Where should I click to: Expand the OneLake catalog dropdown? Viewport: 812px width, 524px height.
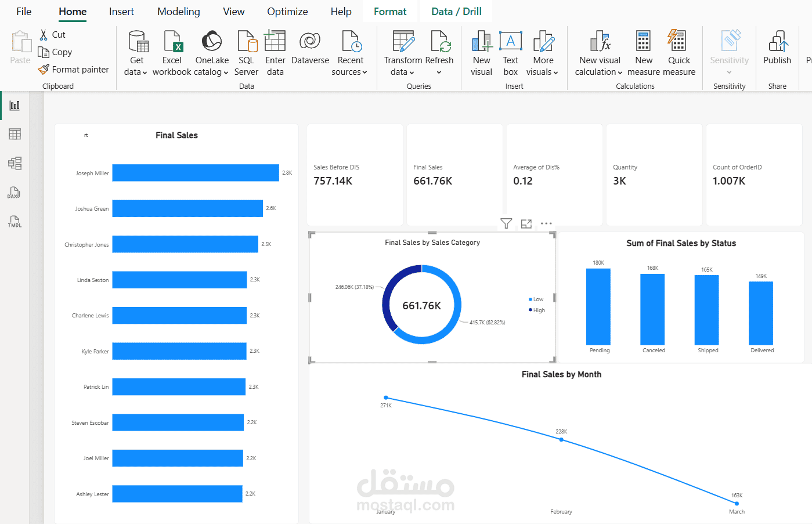pyautogui.click(x=226, y=73)
